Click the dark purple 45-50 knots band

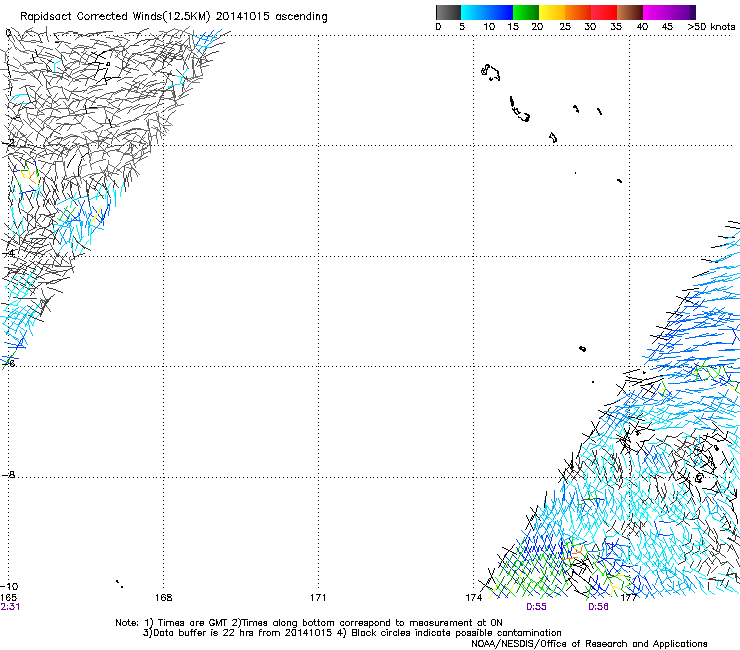coord(682,12)
